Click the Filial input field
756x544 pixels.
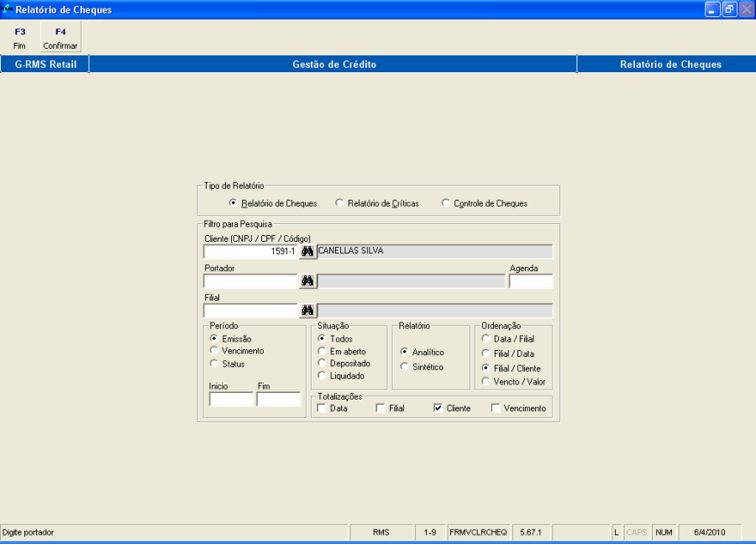[x=250, y=311]
